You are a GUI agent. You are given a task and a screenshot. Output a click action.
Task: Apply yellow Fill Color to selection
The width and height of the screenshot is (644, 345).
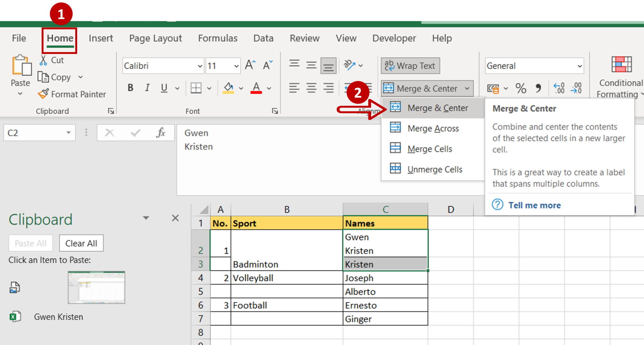pyautogui.click(x=228, y=88)
